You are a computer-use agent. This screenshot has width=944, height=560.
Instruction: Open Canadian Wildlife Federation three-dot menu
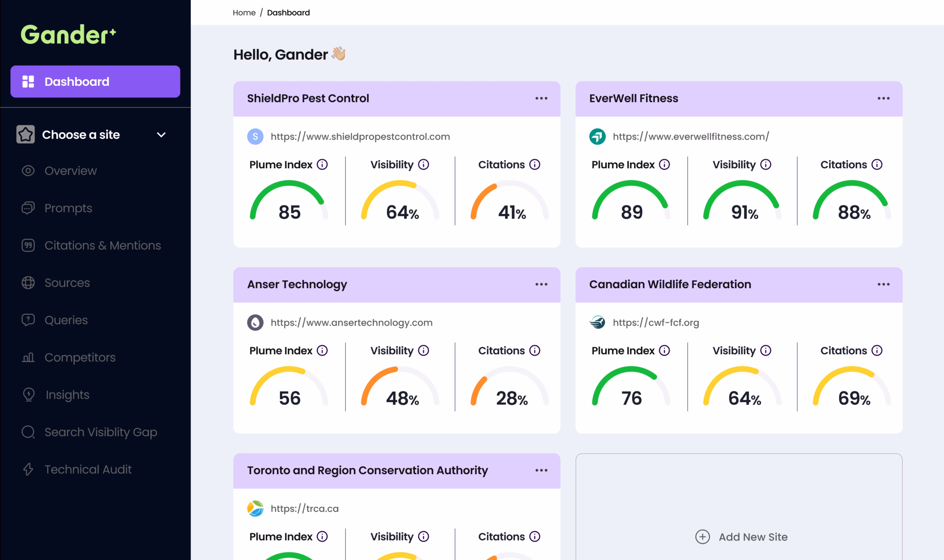[883, 284]
